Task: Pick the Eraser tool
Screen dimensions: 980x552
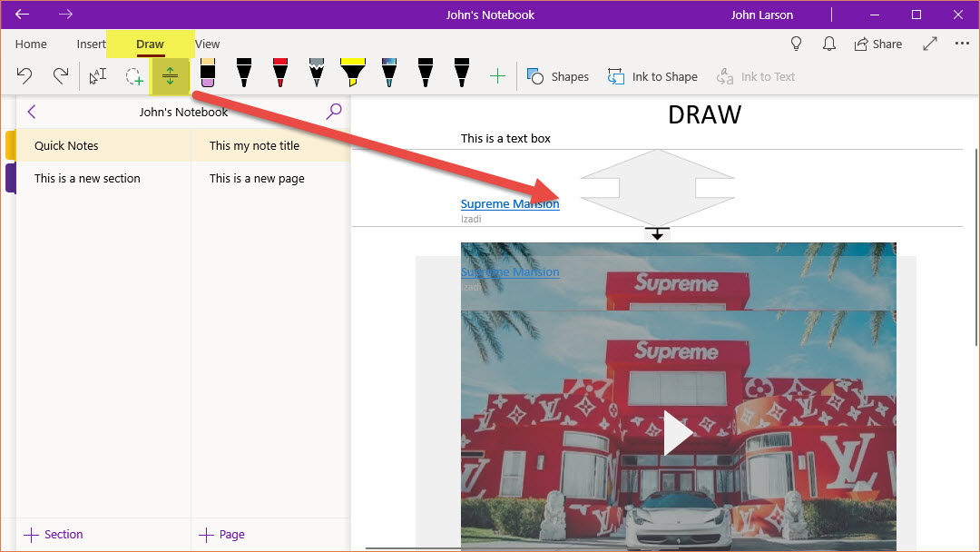Action: (207, 74)
